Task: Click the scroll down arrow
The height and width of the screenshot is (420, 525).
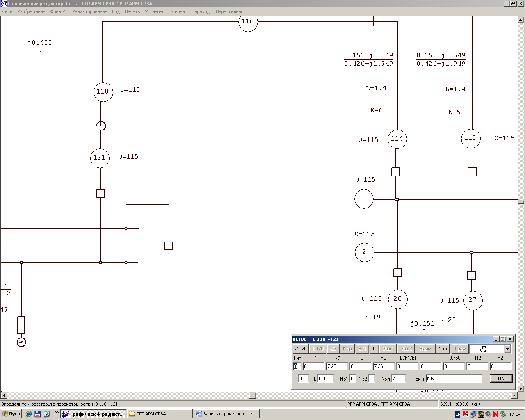Action: tap(521, 388)
